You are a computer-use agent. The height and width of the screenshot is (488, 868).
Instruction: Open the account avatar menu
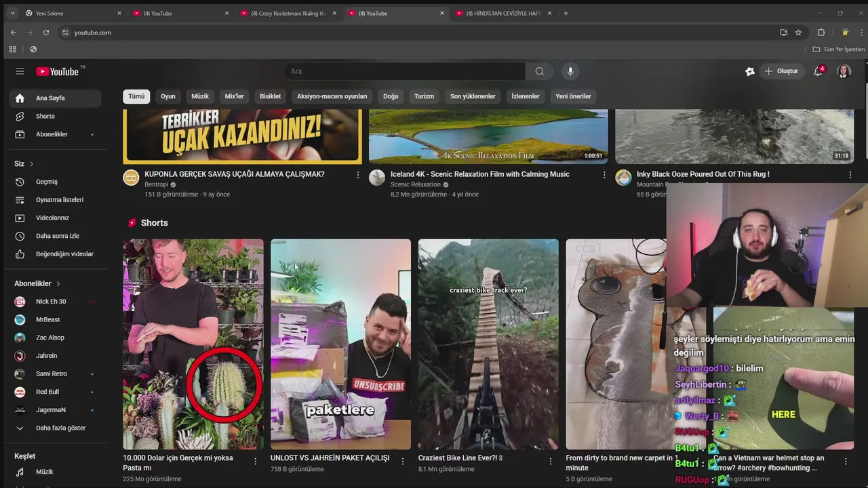click(844, 71)
